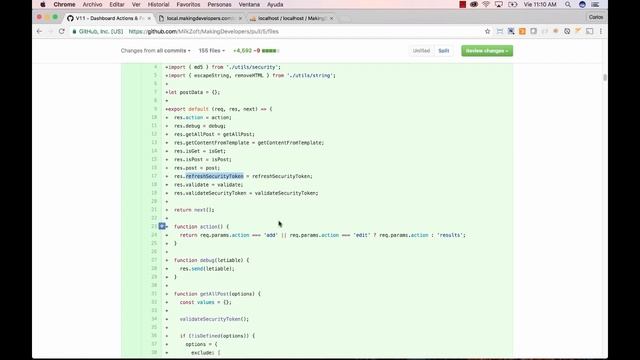Click the light blue extension icon after the star
Image resolution: width=640 pixels, height=360 pixels.
point(500,31)
